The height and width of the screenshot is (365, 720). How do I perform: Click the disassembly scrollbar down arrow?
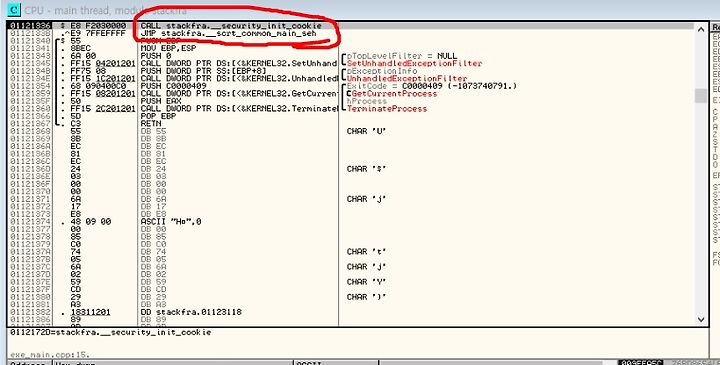pyautogui.click(x=701, y=319)
